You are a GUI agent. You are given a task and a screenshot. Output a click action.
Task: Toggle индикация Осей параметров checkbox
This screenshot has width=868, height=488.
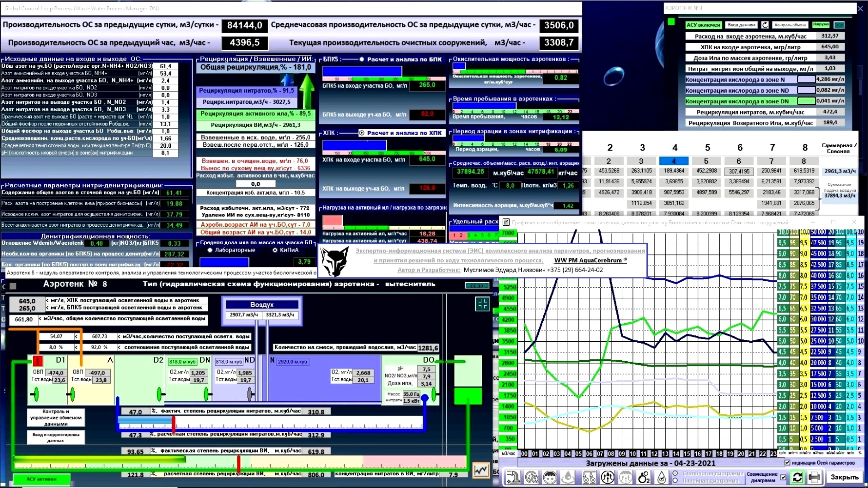click(x=787, y=463)
